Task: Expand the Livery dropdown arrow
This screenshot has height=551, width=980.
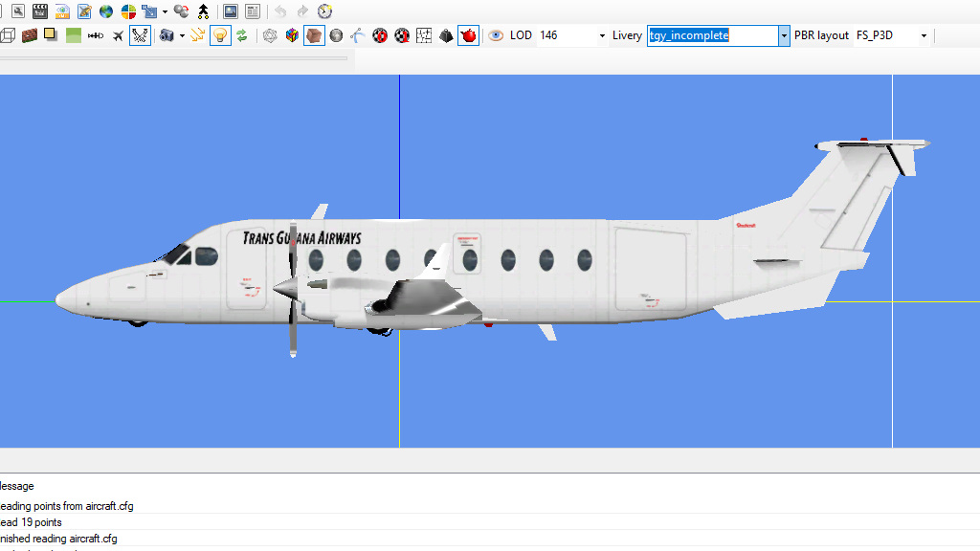Action: click(784, 35)
